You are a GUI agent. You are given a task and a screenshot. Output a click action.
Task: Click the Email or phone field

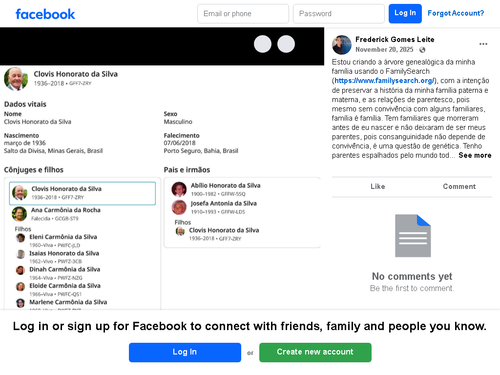pos(243,14)
